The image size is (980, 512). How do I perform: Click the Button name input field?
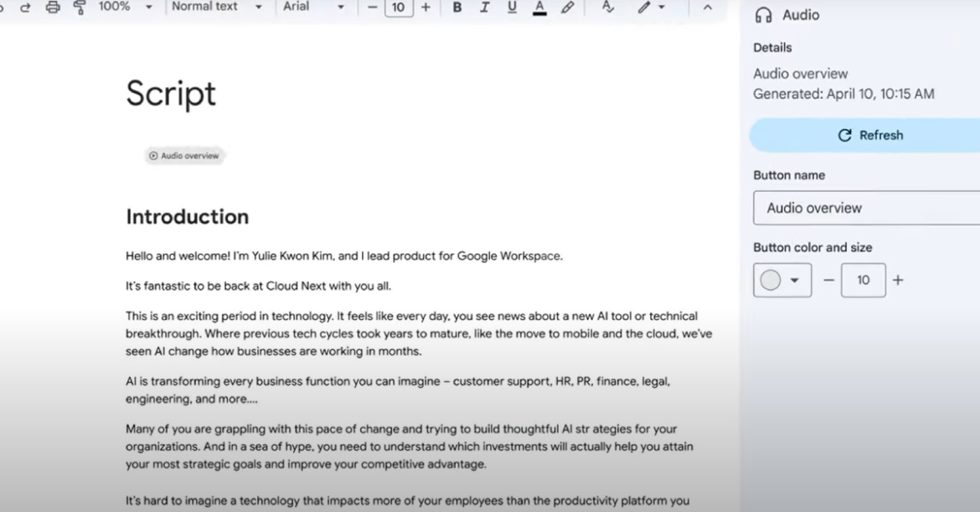point(866,208)
